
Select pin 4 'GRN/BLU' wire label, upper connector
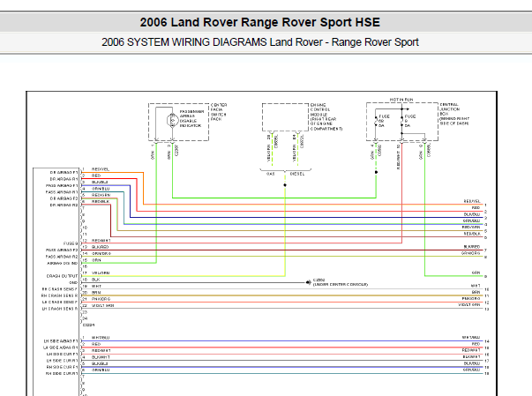[x=101, y=189]
